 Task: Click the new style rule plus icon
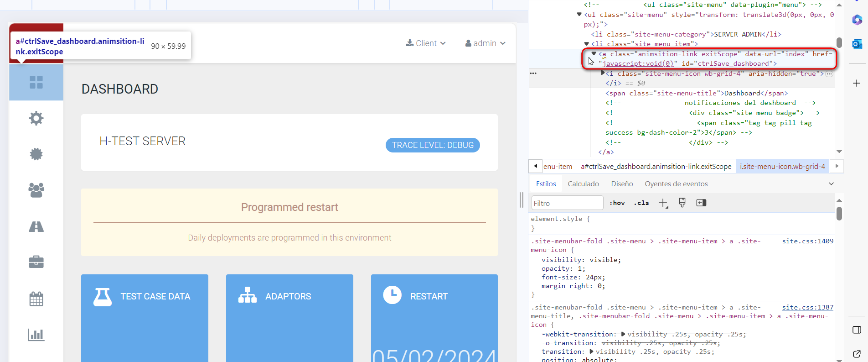coord(663,203)
